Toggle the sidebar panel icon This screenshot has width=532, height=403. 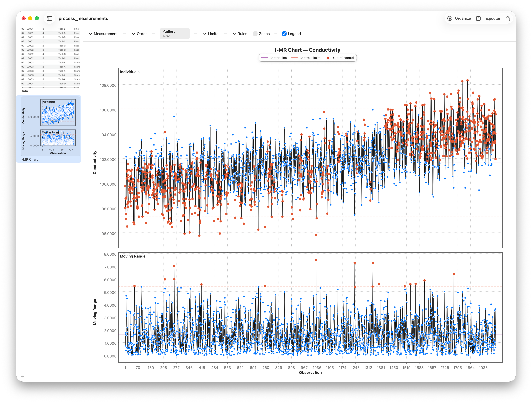coord(49,19)
